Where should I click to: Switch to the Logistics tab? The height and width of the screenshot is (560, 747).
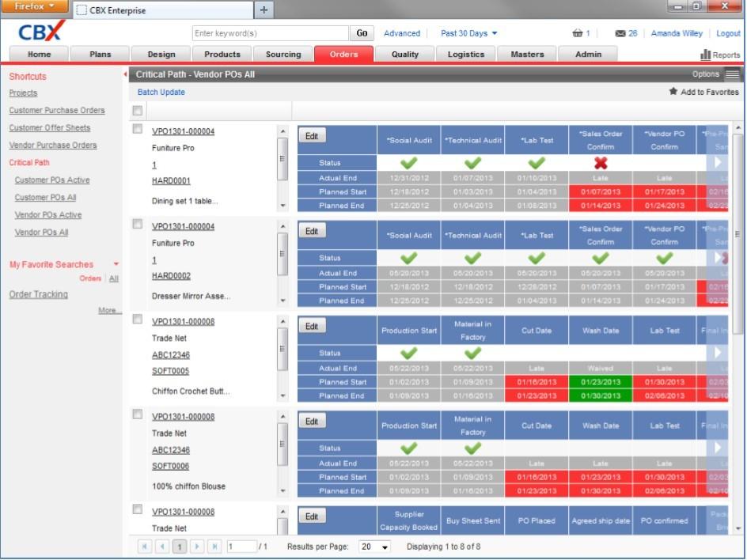[x=466, y=55]
